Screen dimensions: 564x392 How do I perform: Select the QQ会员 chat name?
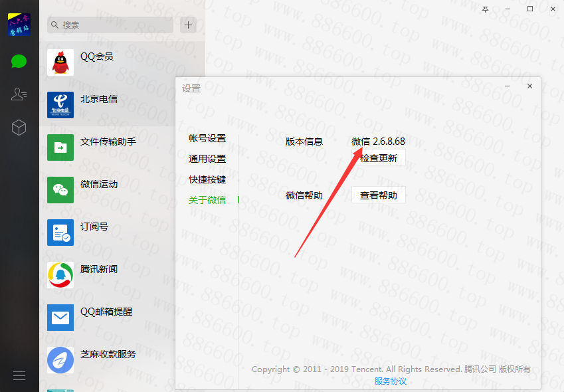[x=97, y=56]
